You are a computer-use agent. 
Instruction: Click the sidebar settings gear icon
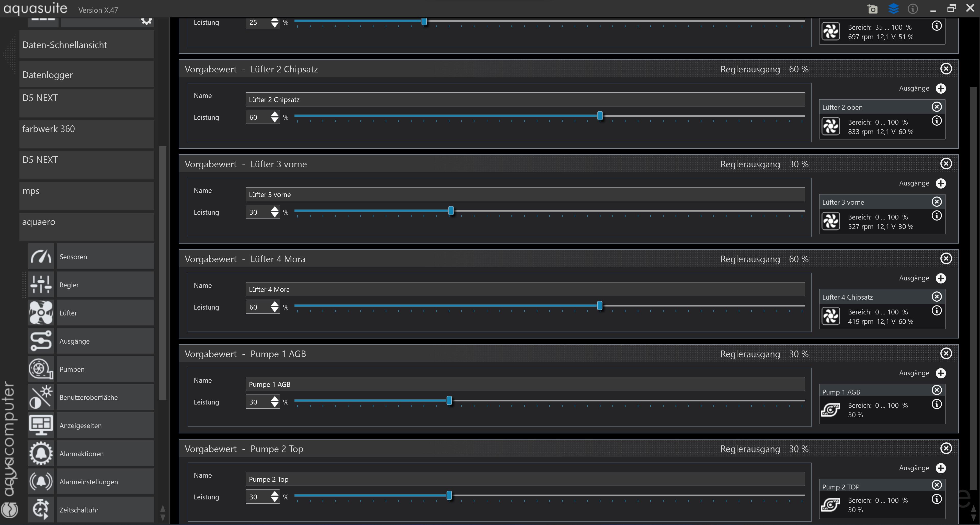pyautogui.click(x=147, y=20)
